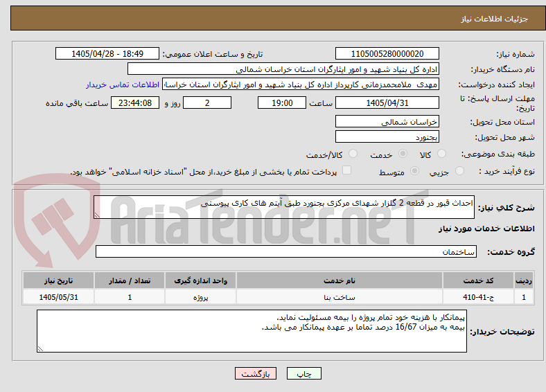
Task: Click the واحد اندازه گیری column header
Action: pyautogui.click(x=200, y=280)
